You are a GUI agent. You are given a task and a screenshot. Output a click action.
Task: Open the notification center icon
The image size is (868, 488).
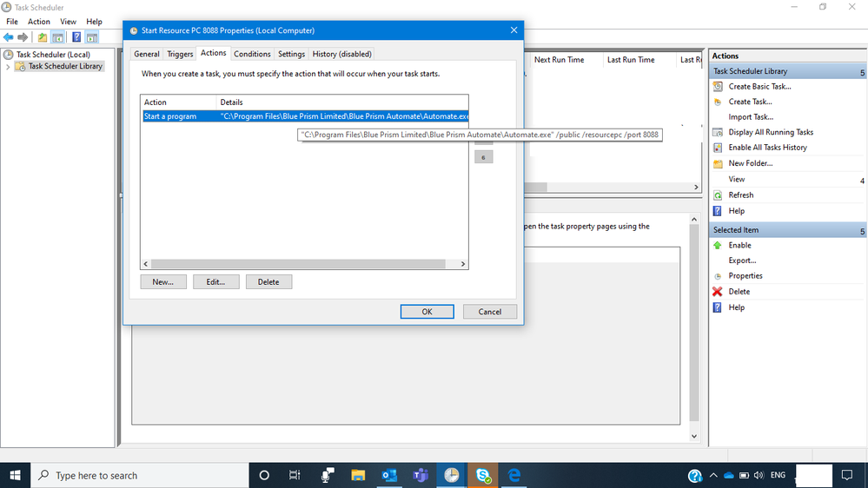click(847, 475)
